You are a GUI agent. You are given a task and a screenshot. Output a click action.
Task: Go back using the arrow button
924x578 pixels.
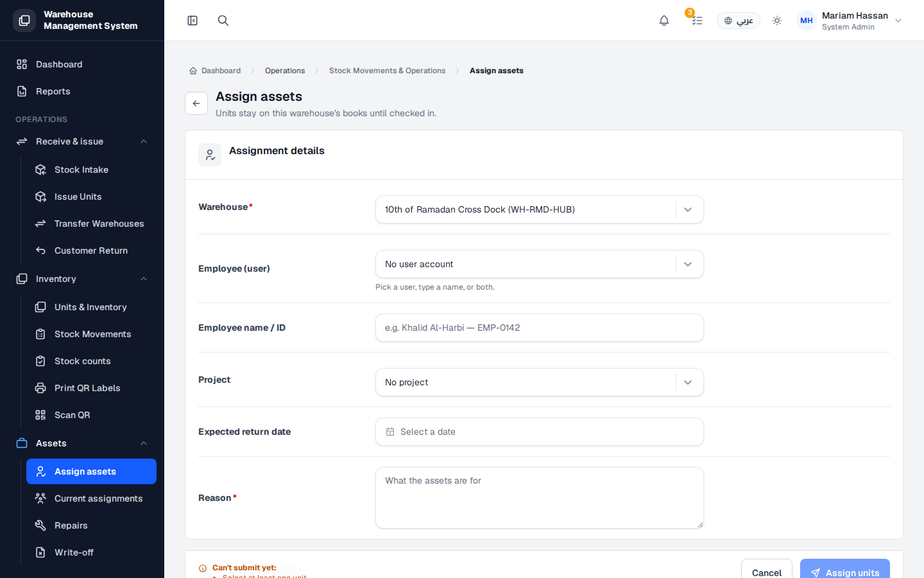point(196,103)
